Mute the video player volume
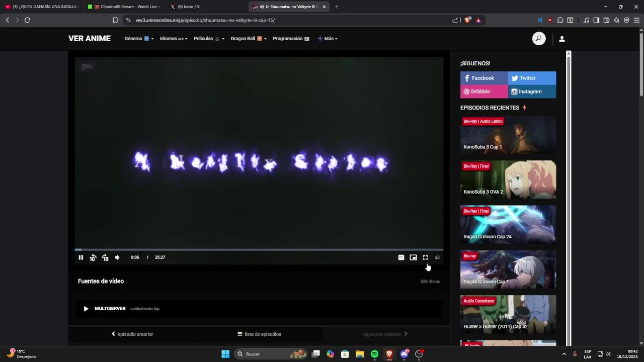The height and width of the screenshot is (362, 644). pyautogui.click(x=117, y=257)
